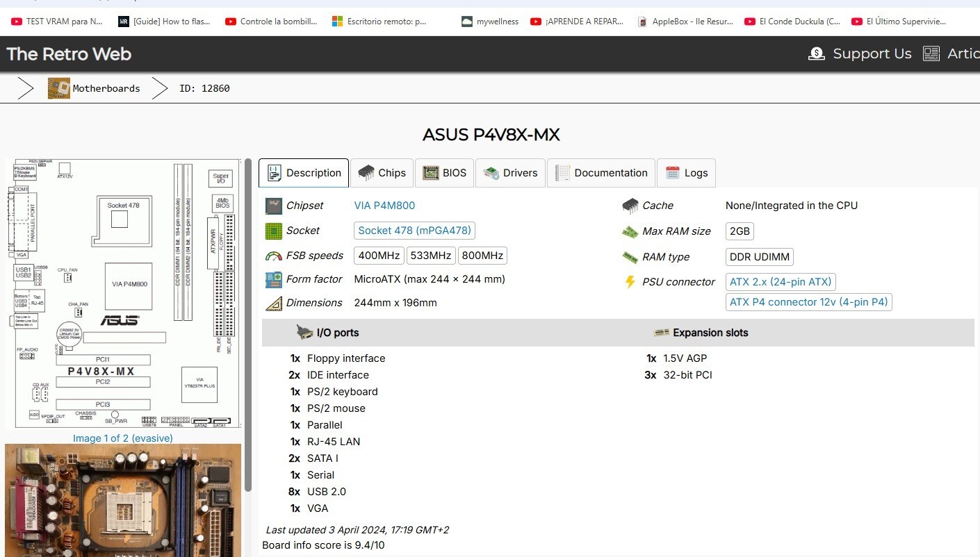Click the Form factor board icon

click(274, 279)
